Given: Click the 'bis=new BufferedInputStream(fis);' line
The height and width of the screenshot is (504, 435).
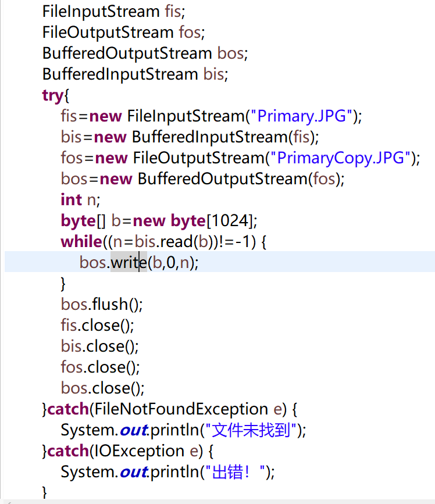Looking at the screenshot, I should click(190, 137).
